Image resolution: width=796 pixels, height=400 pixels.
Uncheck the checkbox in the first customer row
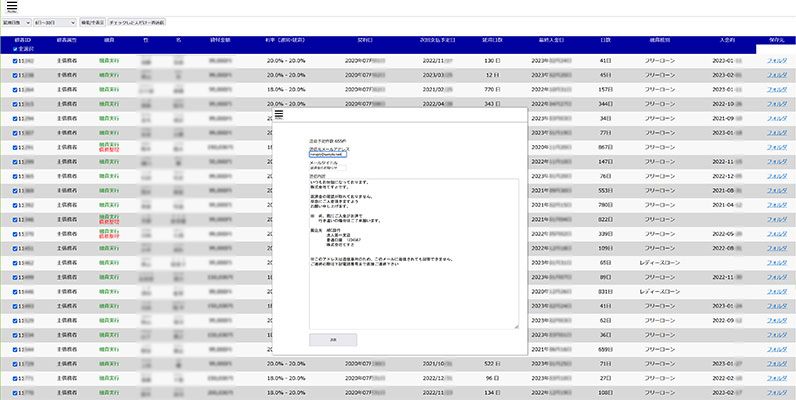click(x=15, y=60)
